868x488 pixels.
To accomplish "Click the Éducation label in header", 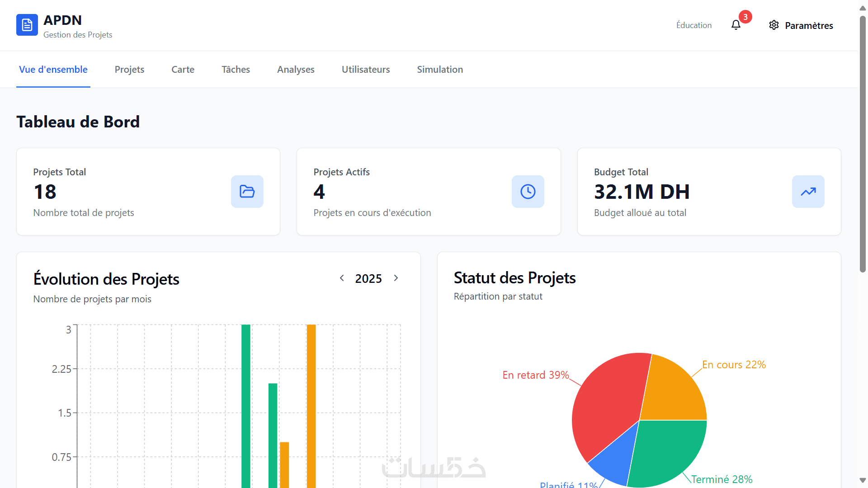I will pyautogui.click(x=693, y=25).
